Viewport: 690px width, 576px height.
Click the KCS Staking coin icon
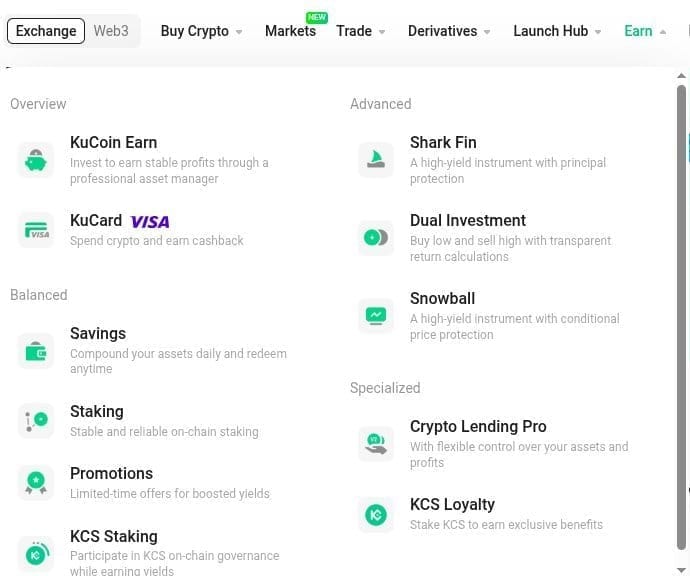[36, 553]
